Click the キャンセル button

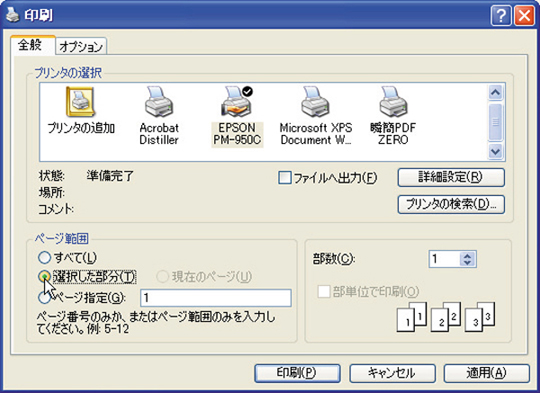tap(392, 373)
